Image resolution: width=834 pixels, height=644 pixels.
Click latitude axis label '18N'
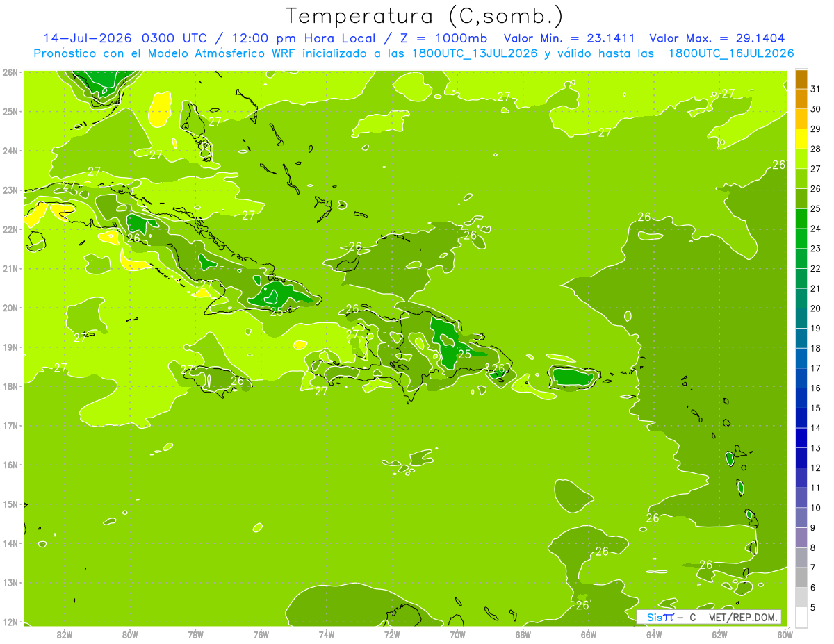(x=10, y=386)
